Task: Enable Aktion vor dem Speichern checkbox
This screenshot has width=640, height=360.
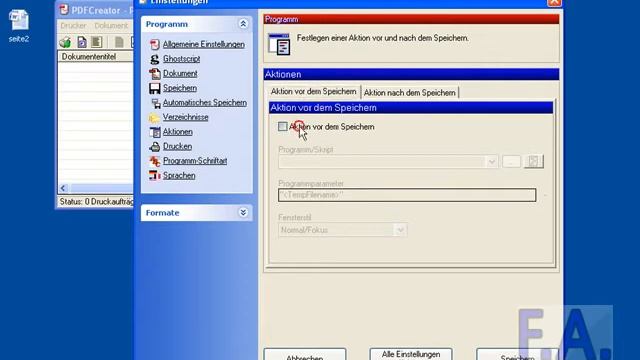Action: pyautogui.click(x=282, y=127)
